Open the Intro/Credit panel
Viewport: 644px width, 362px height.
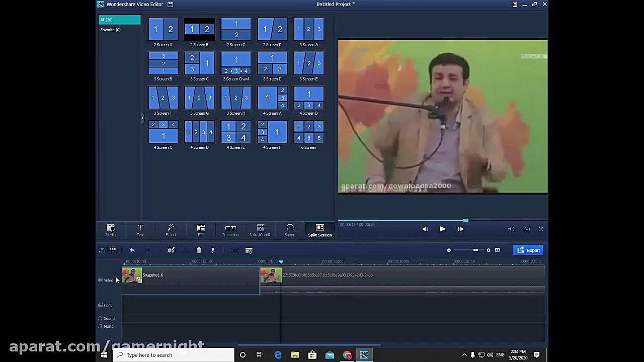point(260,230)
